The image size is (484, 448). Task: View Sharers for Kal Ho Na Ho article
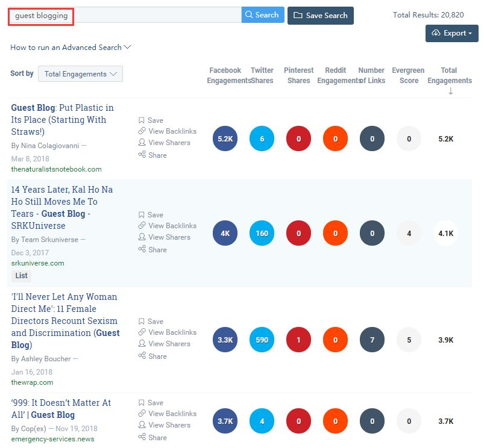164,237
